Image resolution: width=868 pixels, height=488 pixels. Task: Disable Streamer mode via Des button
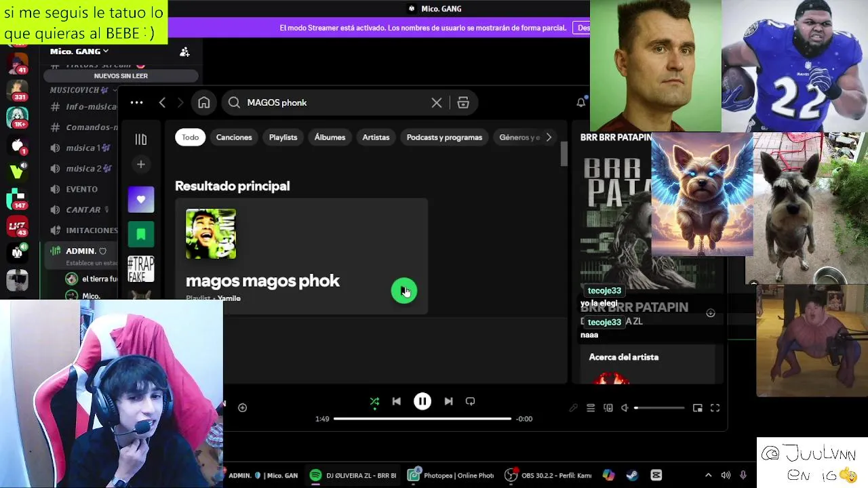pos(582,28)
